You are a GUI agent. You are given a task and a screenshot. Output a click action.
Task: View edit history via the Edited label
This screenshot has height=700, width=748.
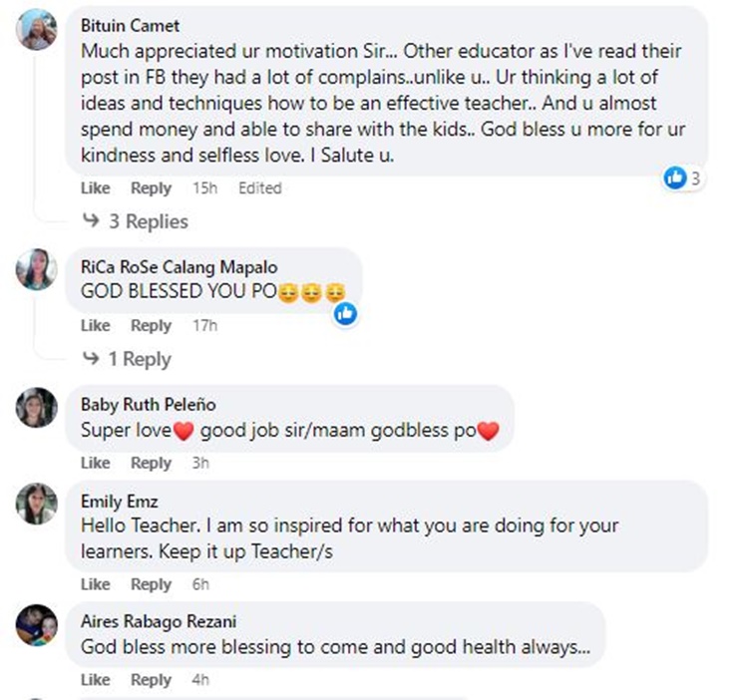(259, 188)
